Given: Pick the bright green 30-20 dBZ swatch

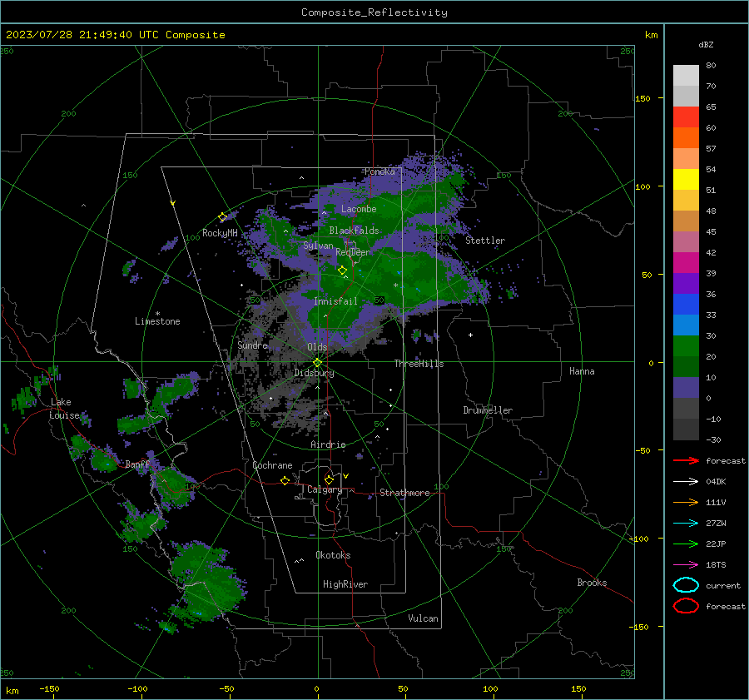Looking at the screenshot, I should [686, 346].
